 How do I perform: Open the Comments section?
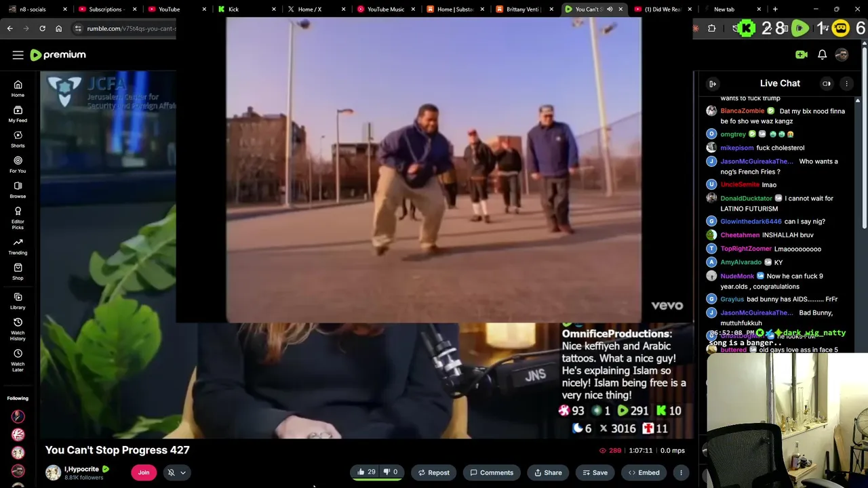click(x=492, y=472)
